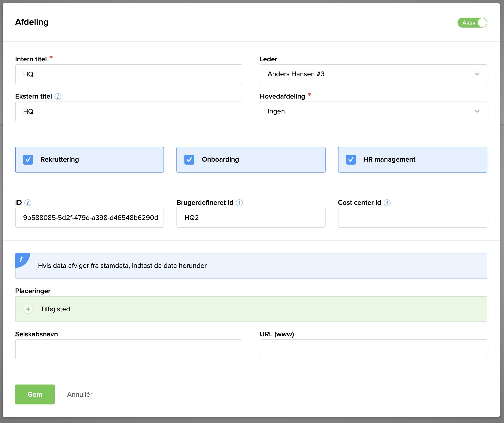Expand the Hovedafdeling dropdown arrow

click(x=477, y=111)
